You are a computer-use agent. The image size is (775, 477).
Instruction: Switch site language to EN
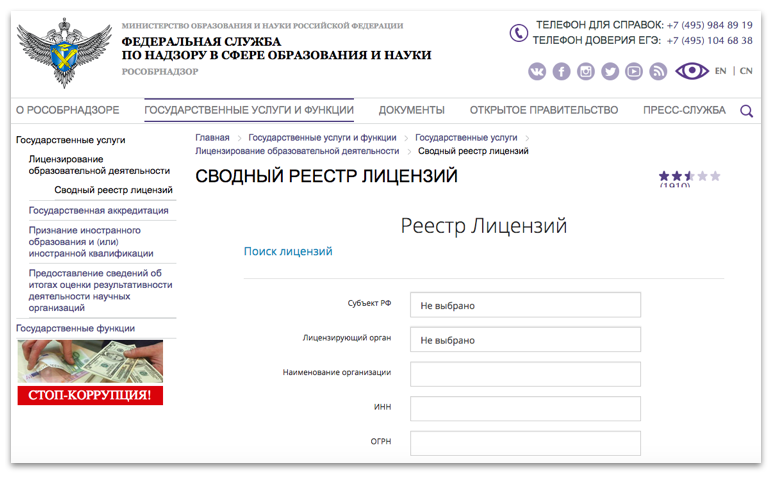(720, 71)
